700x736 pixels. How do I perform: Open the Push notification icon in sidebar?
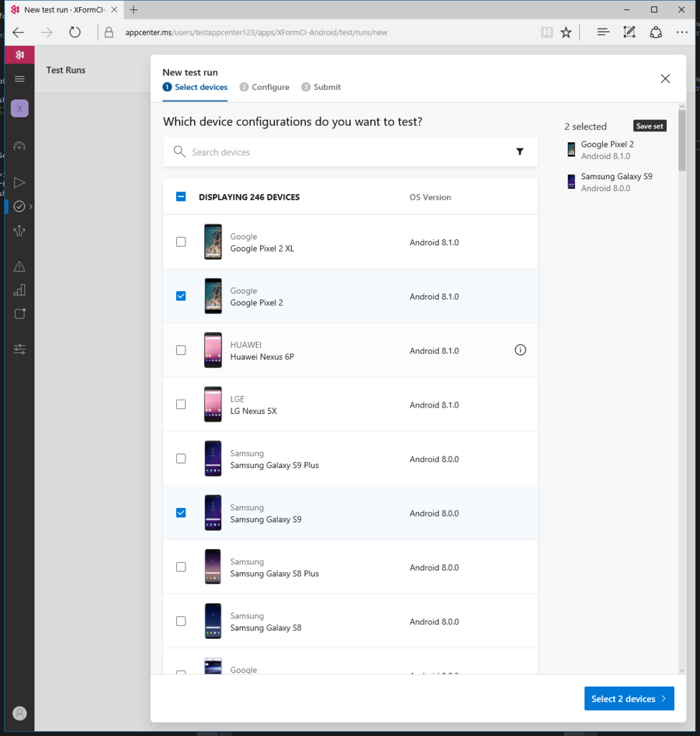pos(19,313)
